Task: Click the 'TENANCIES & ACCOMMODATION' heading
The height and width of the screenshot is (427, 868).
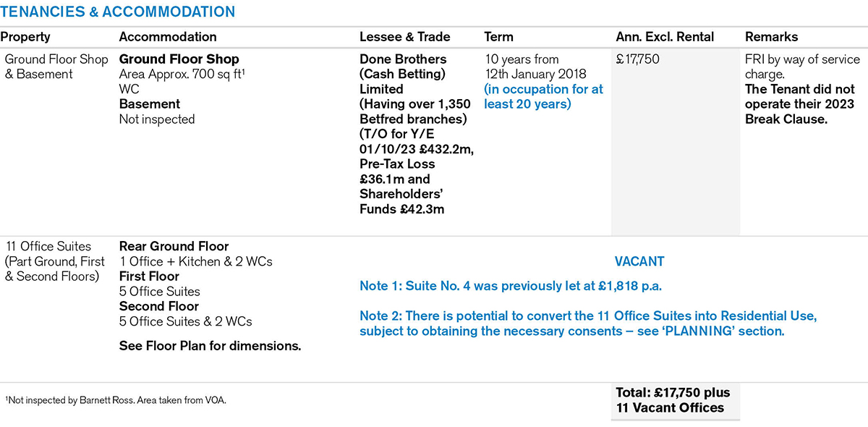Action: coord(118,12)
